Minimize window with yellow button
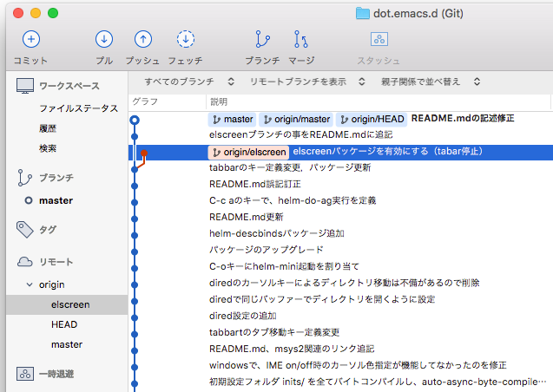This screenshot has height=392, width=553. coord(36,13)
